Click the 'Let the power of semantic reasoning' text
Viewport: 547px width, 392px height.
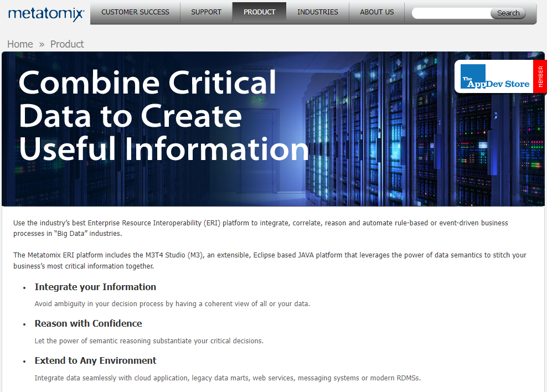149,341
